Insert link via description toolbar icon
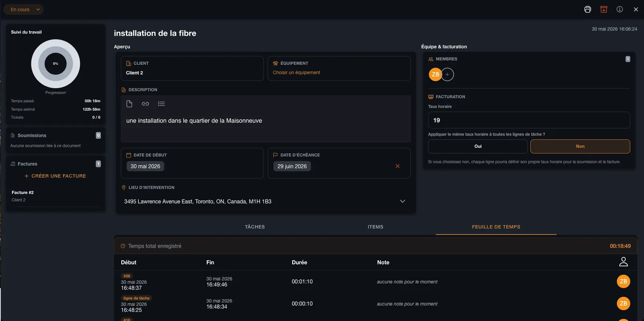Viewport: 644px width, 321px height. [145, 104]
